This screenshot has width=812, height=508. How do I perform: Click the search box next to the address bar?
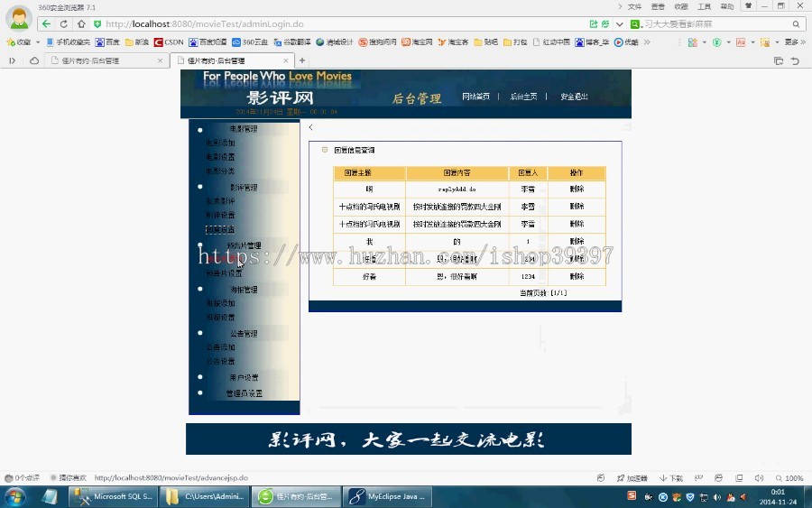coord(715,23)
